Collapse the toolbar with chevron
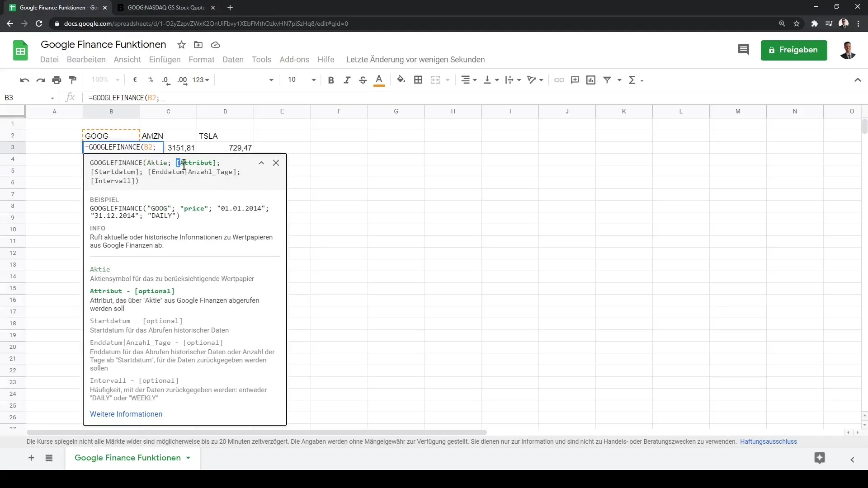This screenshot has width=868, height=488. click(x=858, y=80)
